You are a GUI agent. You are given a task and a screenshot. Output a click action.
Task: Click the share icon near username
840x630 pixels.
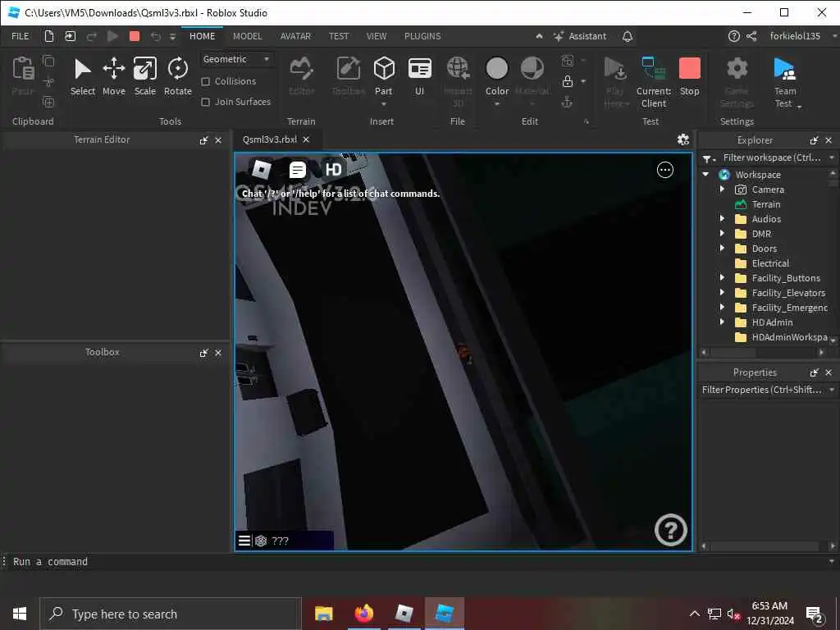[751, 36]
